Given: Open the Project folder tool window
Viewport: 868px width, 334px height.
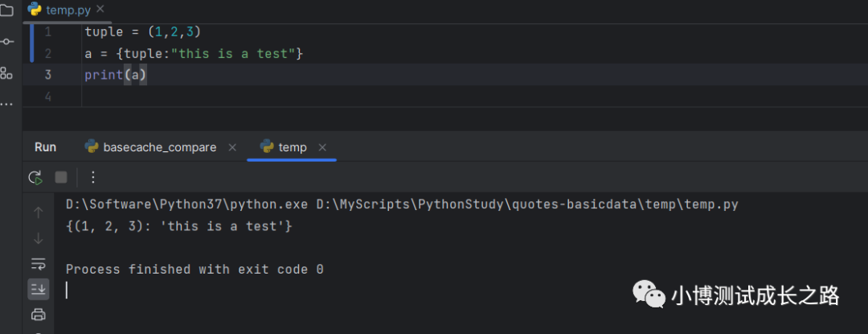Looking at the screenshot, I should pos(6,10).
